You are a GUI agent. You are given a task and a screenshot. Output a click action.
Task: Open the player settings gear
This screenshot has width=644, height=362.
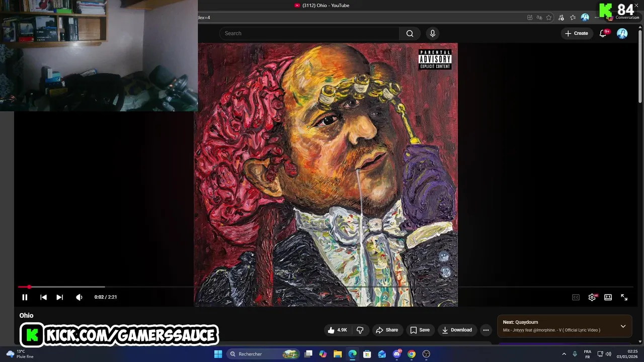(592, 297)
